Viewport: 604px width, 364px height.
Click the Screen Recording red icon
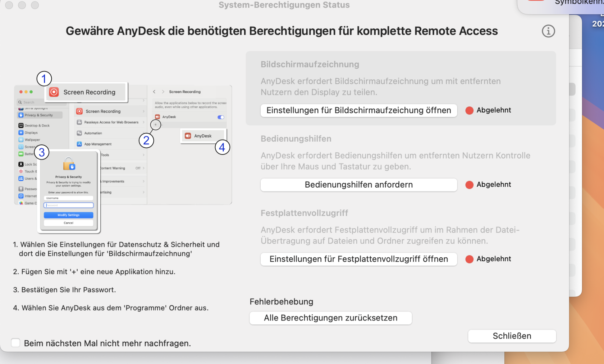(54, 92)
